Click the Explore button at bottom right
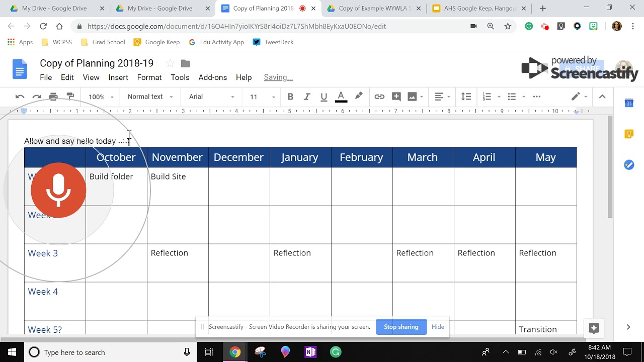644x362 pixels. [x=594, y=328]
